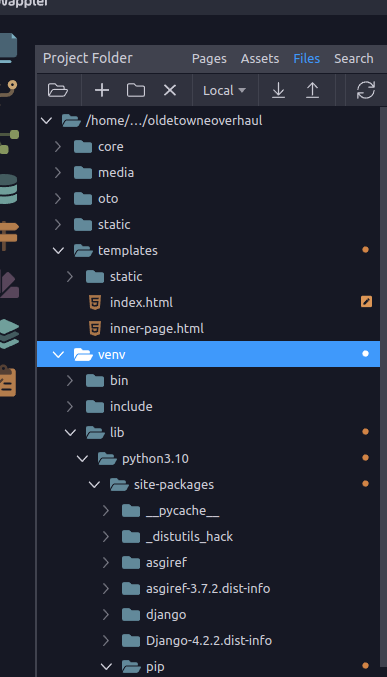Create new folder using folder icon

(136, 90)
